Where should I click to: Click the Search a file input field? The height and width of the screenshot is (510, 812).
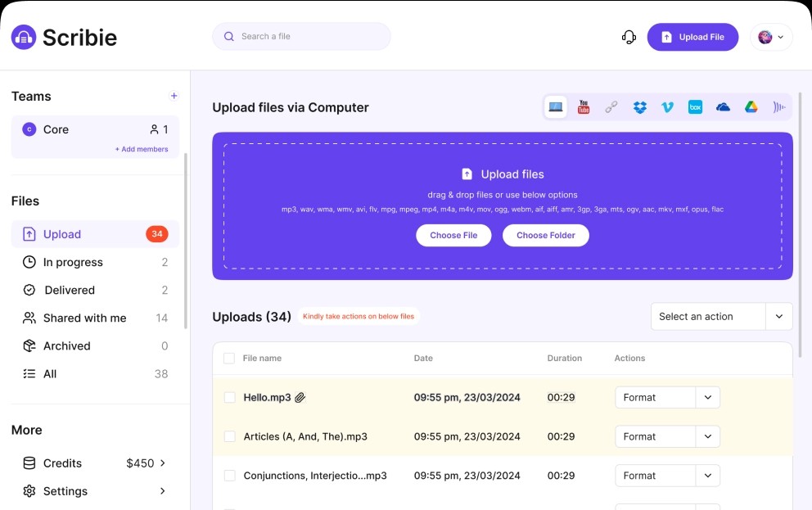click(301, 37)
